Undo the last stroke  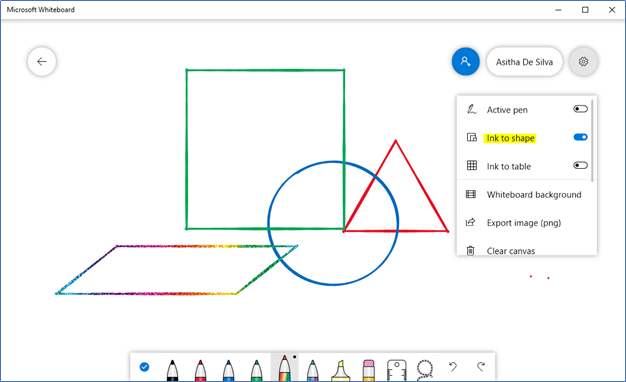click(453, 366)
